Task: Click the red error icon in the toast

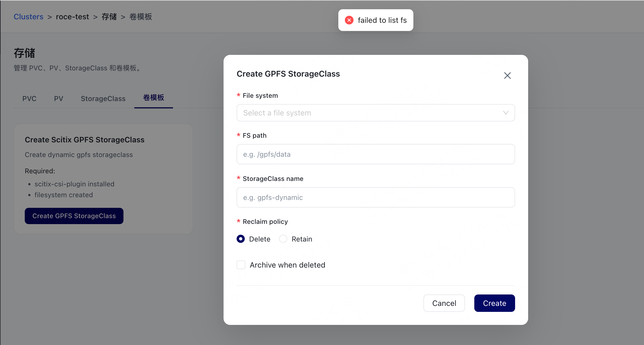Action: (x=349, y=20)
